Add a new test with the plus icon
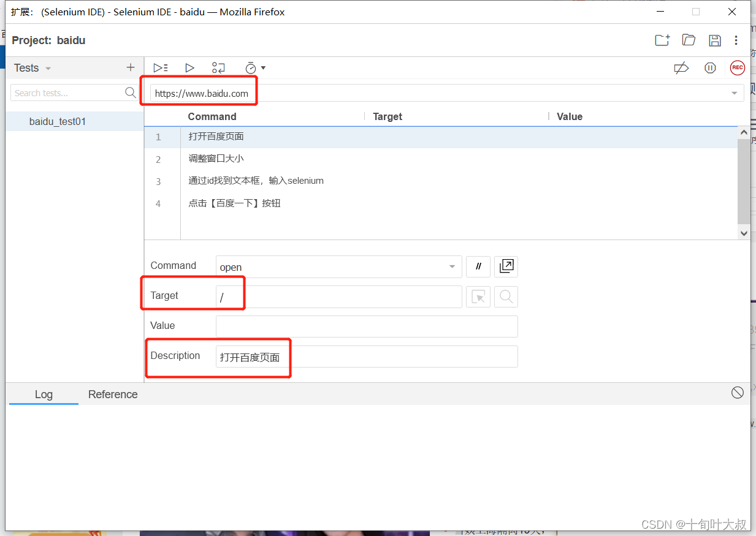This screenshot has height=536, width=756. (130, 68)
